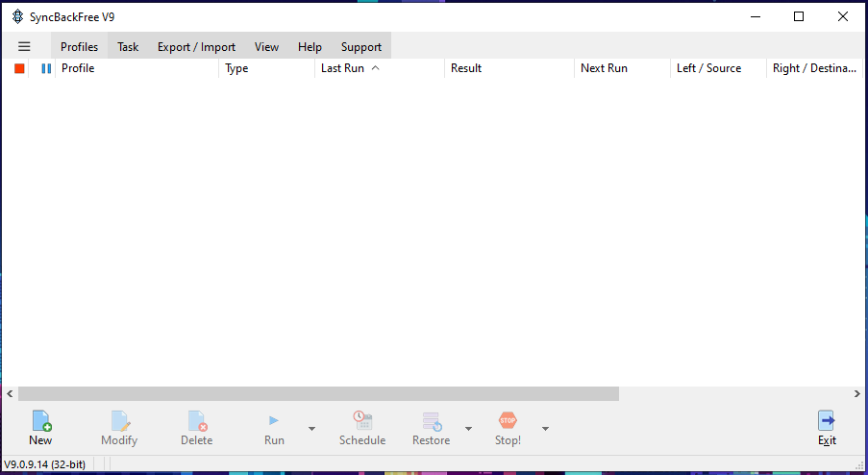Image resolution: width=868 pixels, height=475 pixels.
Task: Click the horizontal scrollbar thumb
Action: click(318, 393)
